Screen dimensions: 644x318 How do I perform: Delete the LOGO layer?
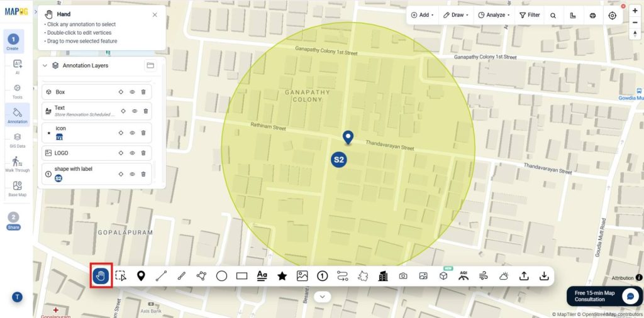143,153
